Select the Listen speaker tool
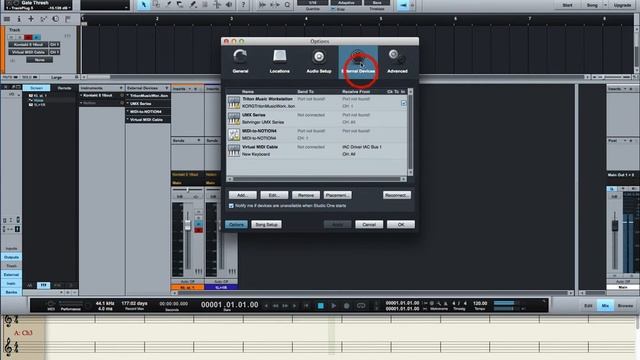640x360 pixels. (229, 5)
